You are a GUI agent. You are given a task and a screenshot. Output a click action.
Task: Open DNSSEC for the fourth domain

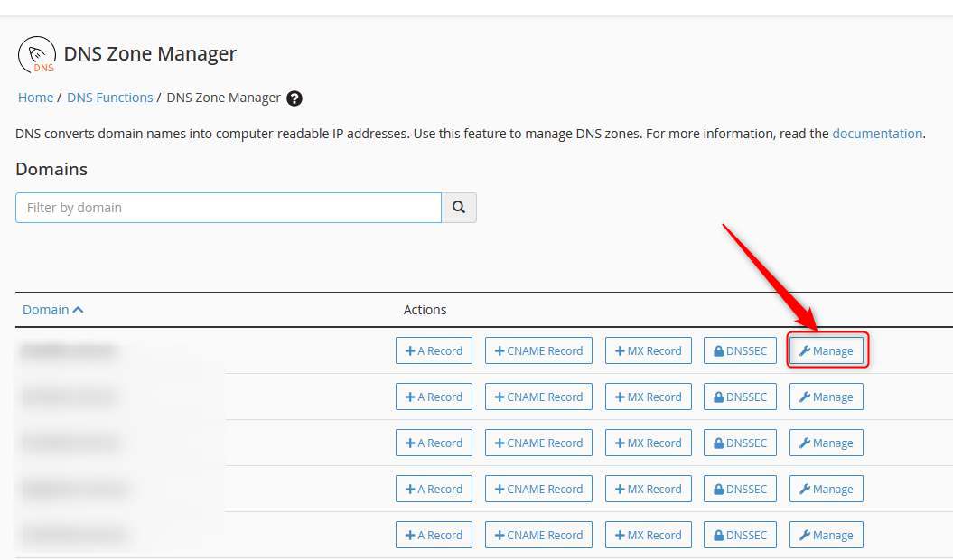[x=740, y=490]
